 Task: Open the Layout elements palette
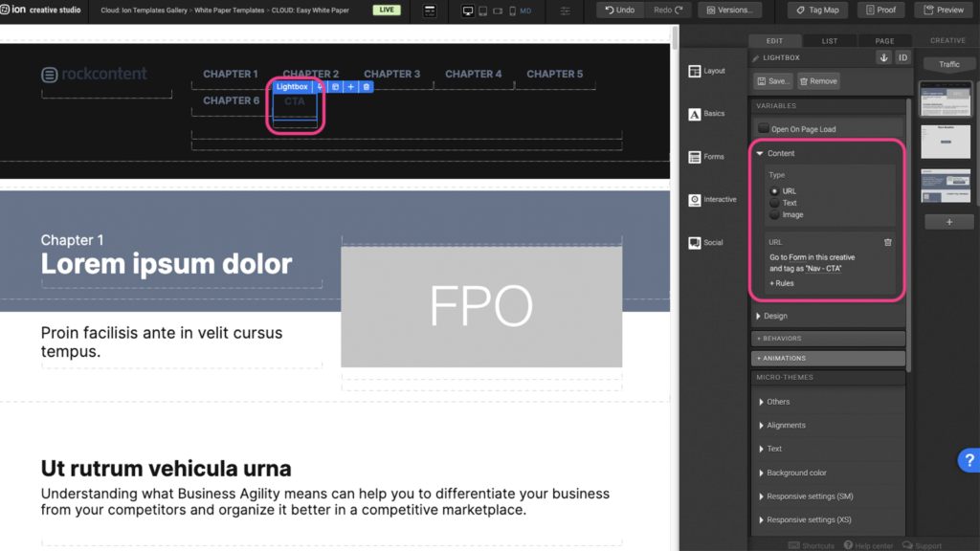(x=706, y=72)
